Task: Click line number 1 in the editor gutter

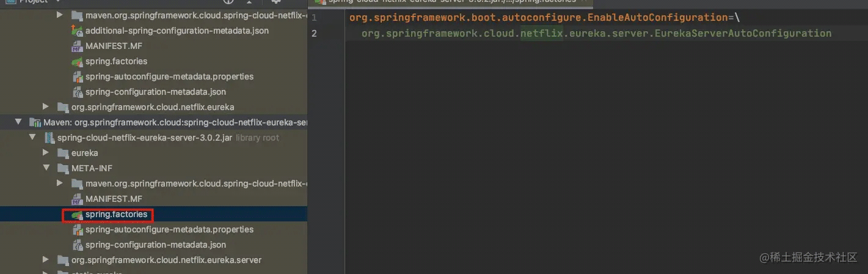Action: tap(314, 18)
